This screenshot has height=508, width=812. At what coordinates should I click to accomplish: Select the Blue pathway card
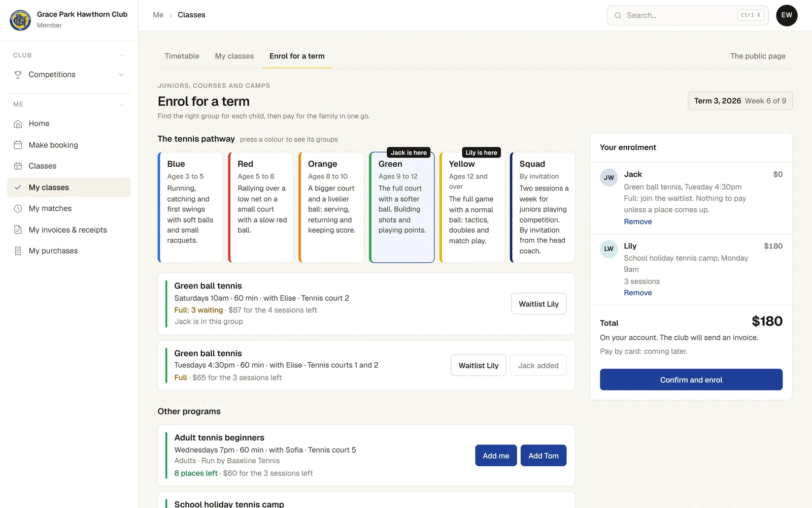coord(190,207)
